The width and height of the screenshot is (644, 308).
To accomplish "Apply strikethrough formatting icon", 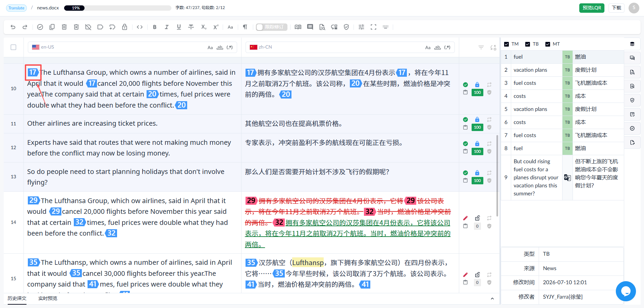I will [191, 27].
